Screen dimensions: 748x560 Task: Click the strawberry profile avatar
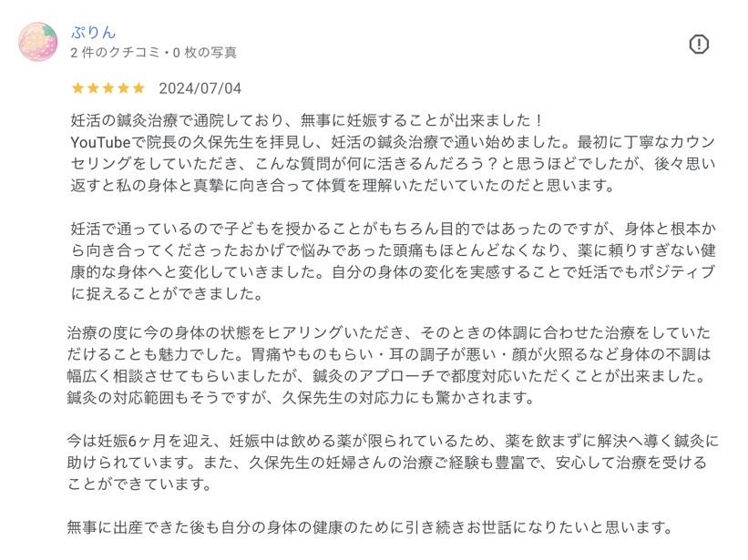[37, 42]
